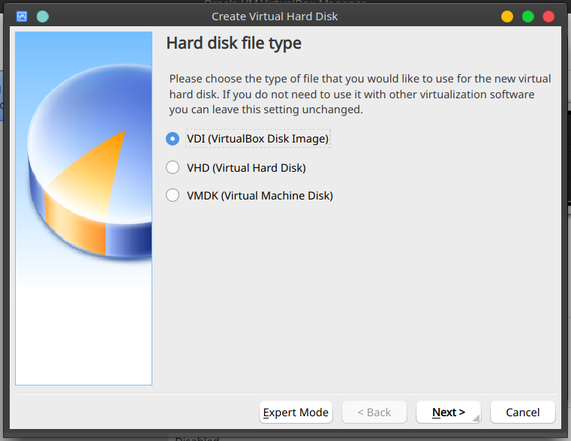Select the VDI radio button
571x441 pixels.
click(173, 139)
